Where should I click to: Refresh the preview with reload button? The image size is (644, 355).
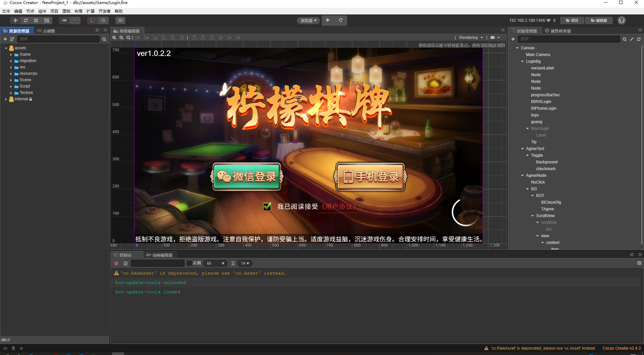click(341, 20)
